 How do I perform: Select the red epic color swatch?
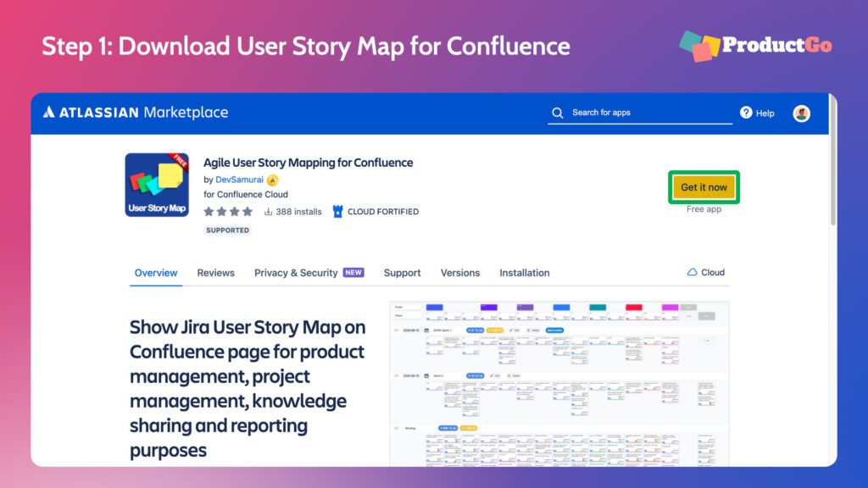pos(633,307)
